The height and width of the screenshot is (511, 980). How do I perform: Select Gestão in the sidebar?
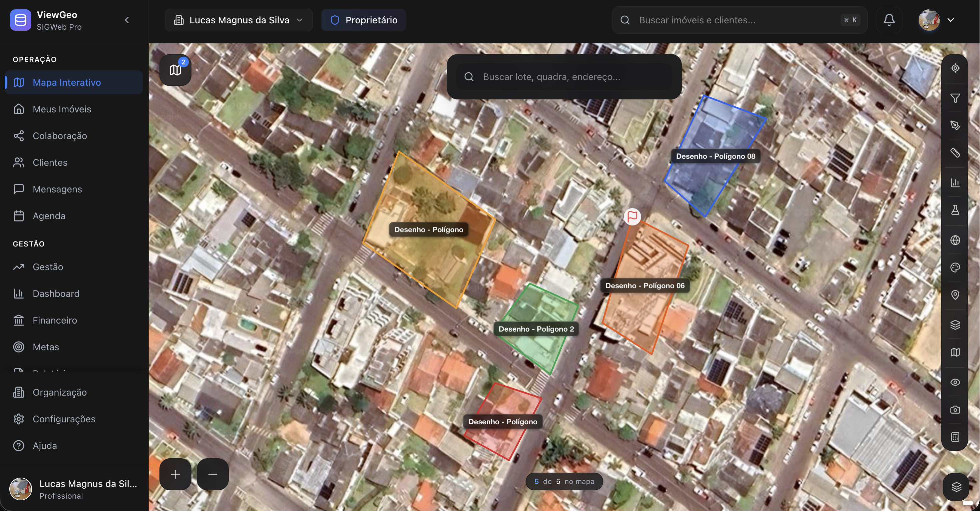[74, 267]
